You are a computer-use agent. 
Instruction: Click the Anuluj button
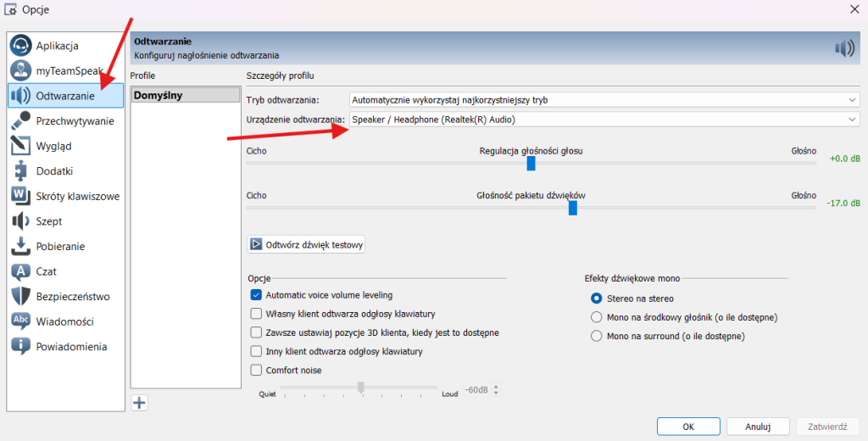point(757,427)
